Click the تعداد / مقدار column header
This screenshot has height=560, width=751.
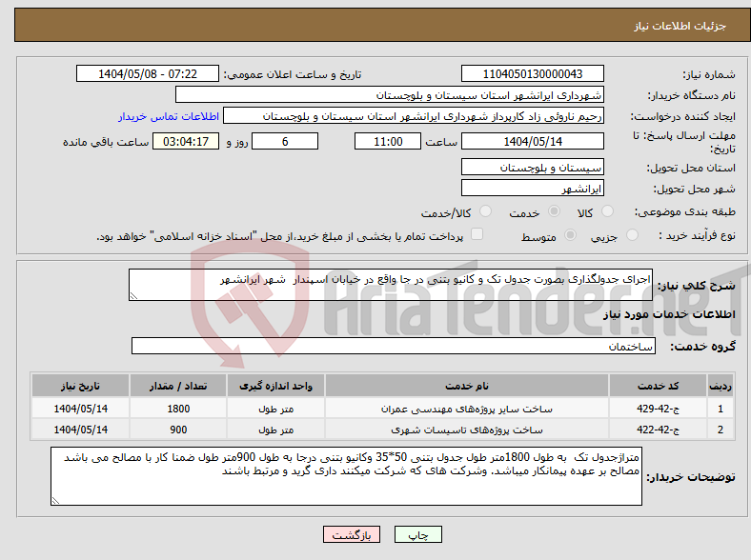point(178,386)
